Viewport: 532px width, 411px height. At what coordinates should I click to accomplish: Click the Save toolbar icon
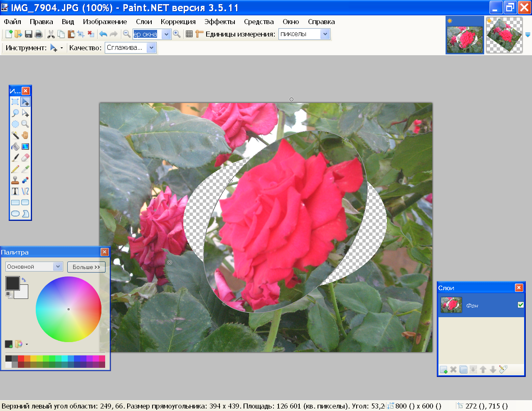coord(29,34)
